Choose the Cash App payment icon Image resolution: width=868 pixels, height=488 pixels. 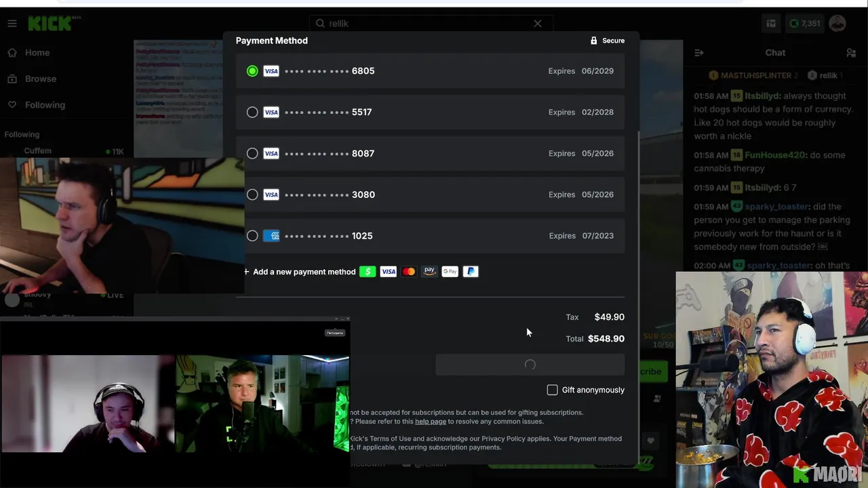pos(368,272)
